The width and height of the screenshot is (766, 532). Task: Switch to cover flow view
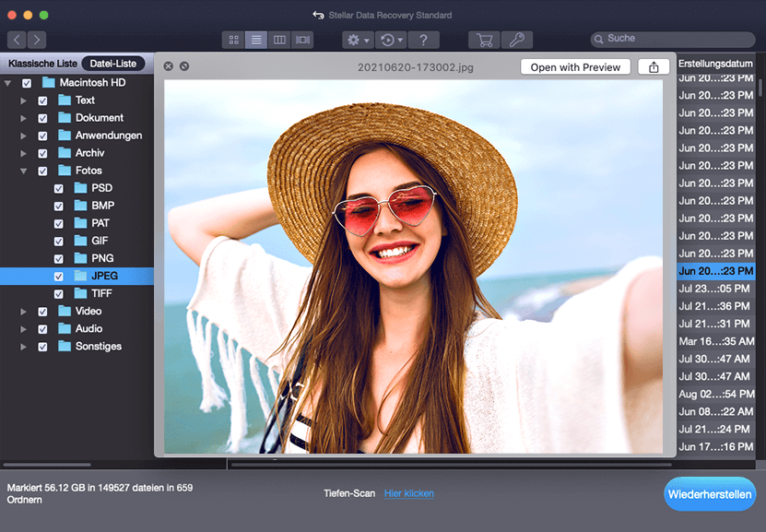coord(303,40)
